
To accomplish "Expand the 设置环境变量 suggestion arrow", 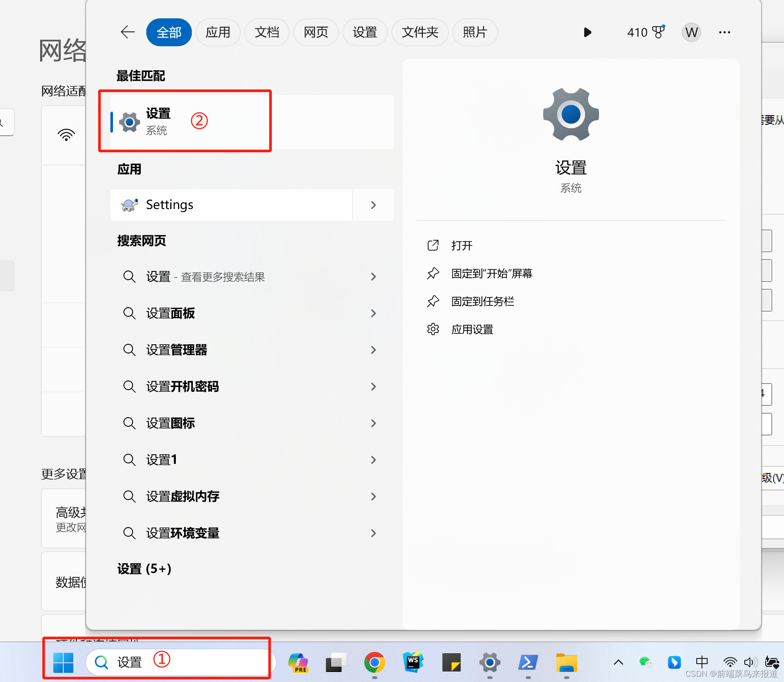I will coord(373,533).
